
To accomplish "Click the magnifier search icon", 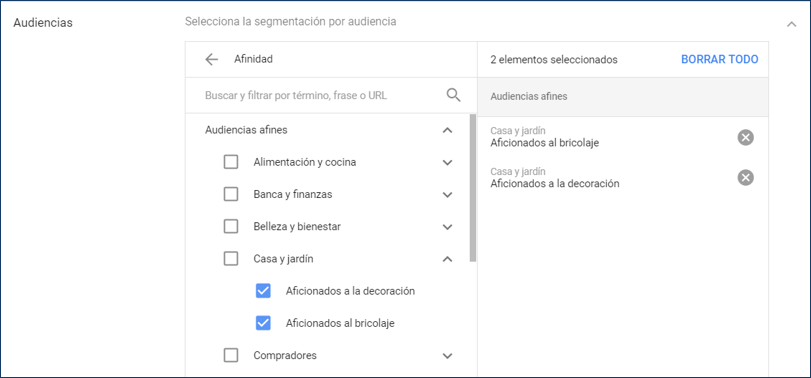I will pyautogui.click(x=453, y=95).
